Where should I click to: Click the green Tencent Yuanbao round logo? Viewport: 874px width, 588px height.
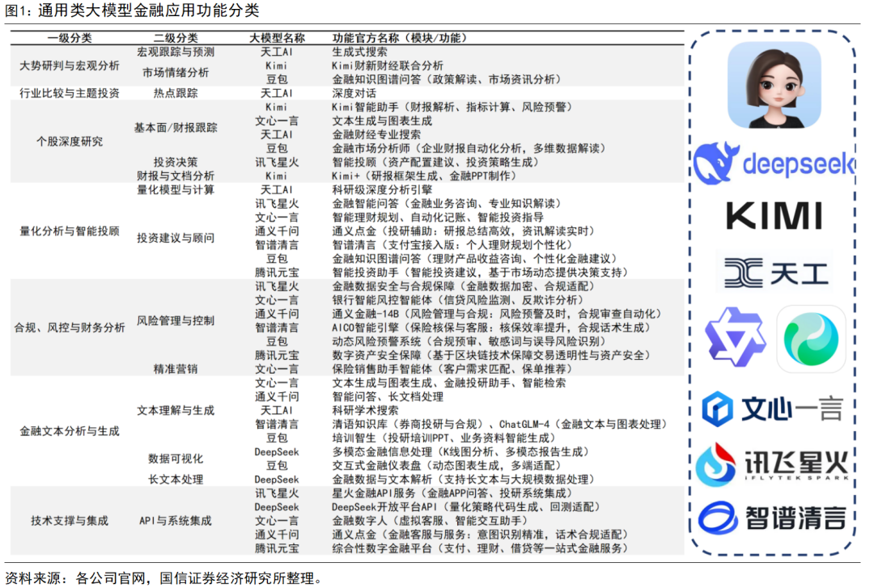[811, 339]
